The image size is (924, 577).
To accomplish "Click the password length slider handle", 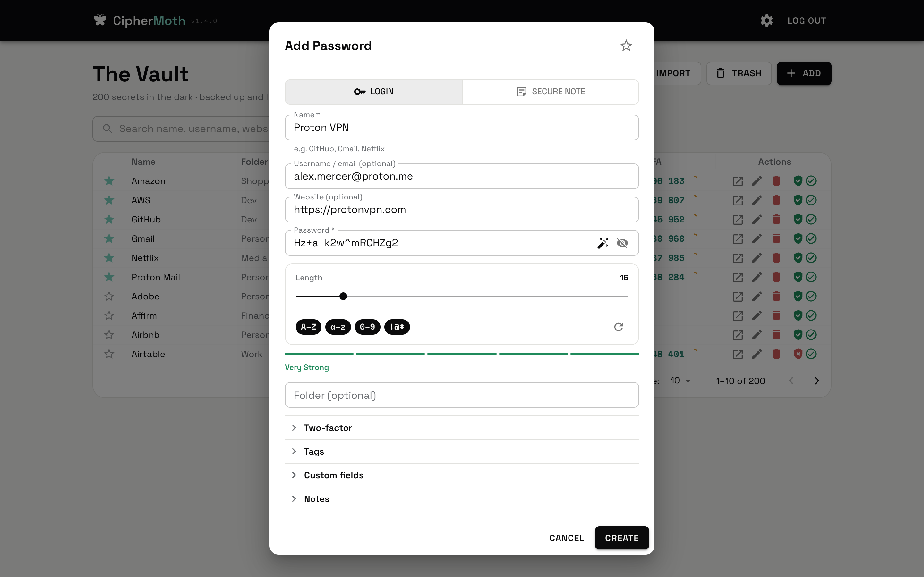I will [x=343, y=296].
